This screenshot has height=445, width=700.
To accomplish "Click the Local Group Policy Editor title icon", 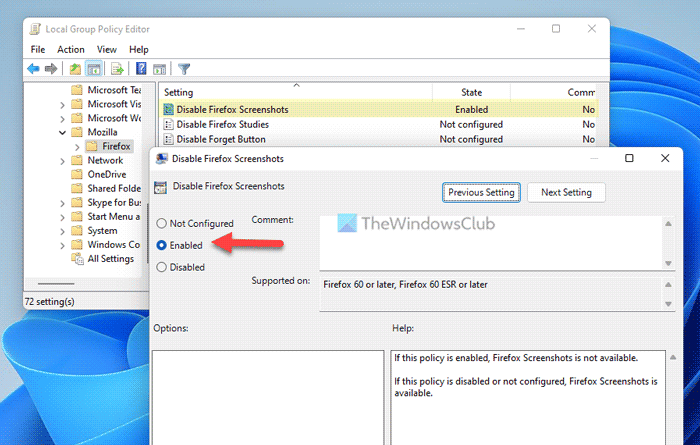I will coord(35,29).
